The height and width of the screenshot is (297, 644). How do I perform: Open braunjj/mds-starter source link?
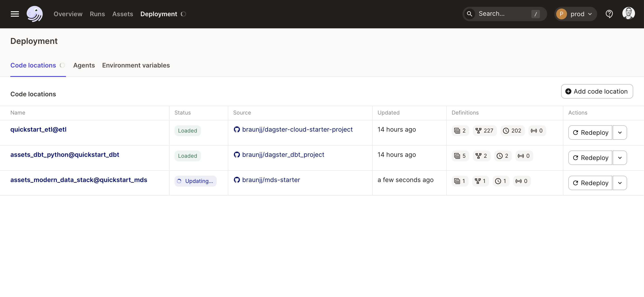click(x=271, y=180)
